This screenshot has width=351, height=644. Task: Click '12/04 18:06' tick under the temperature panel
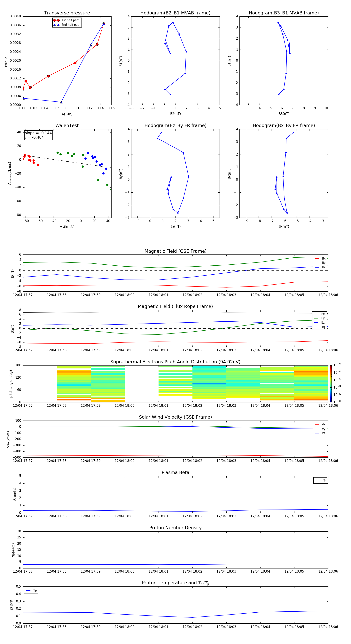pos(328,627)
